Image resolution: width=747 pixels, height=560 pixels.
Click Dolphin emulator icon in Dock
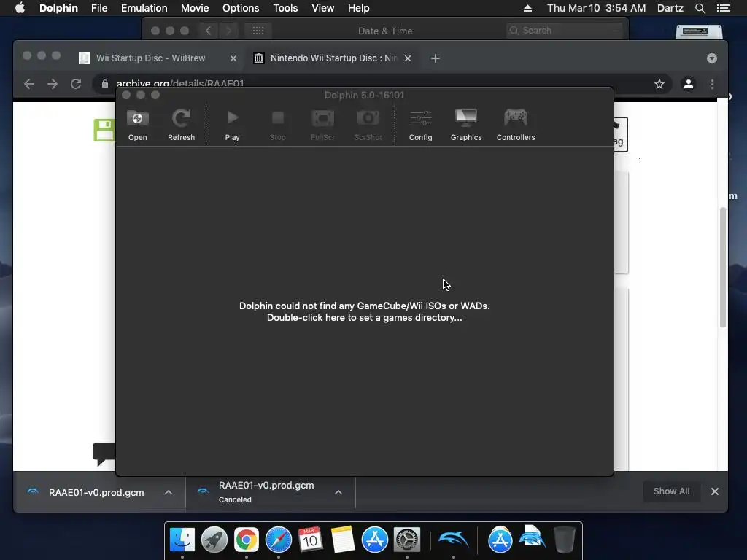pos(453,540)
